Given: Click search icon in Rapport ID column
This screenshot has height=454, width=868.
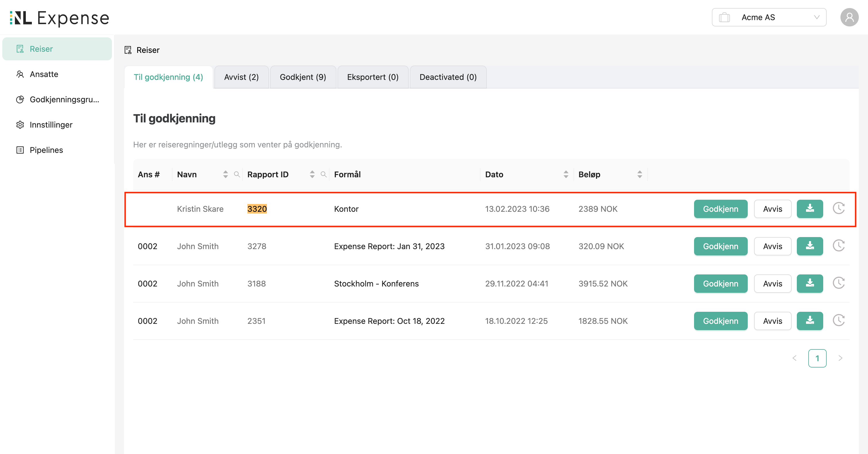Looking at the screenshot, I should [x=323, y=174].
